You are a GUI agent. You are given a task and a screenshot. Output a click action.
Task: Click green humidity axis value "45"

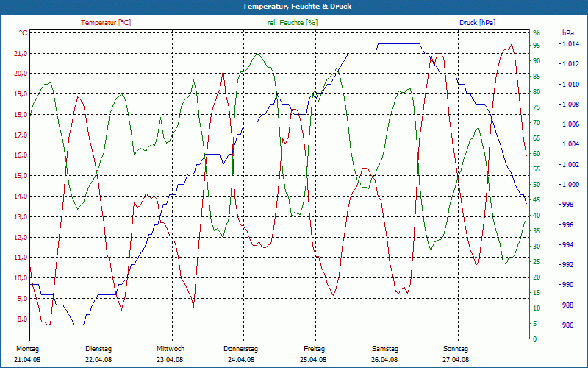click(x=537, y=200)
